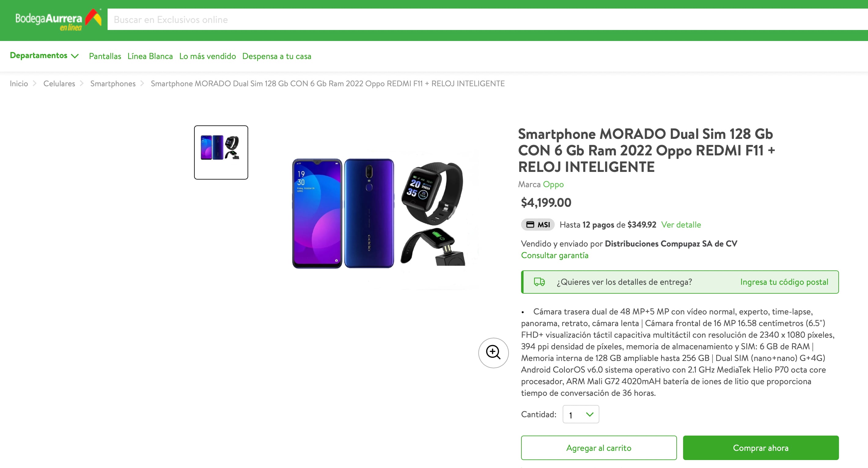The height and width of the screenshot is (468, 868).
Task: Select the product thumbnail image
Action: pyautogui.click(x=221, y=152)
